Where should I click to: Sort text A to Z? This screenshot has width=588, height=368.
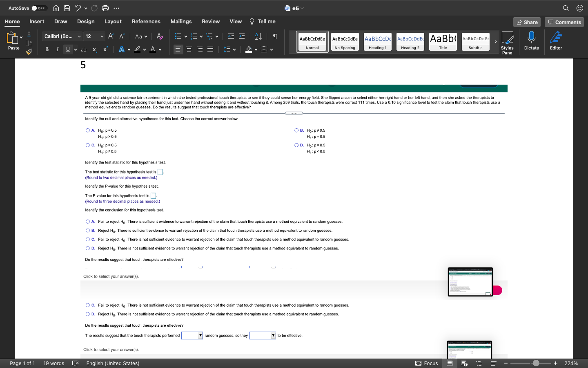258,36
